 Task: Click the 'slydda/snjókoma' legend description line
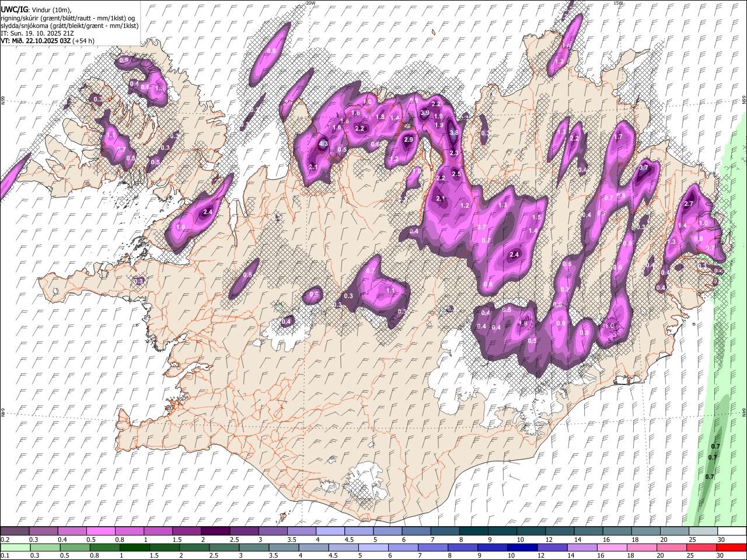[x=69, y=26]
